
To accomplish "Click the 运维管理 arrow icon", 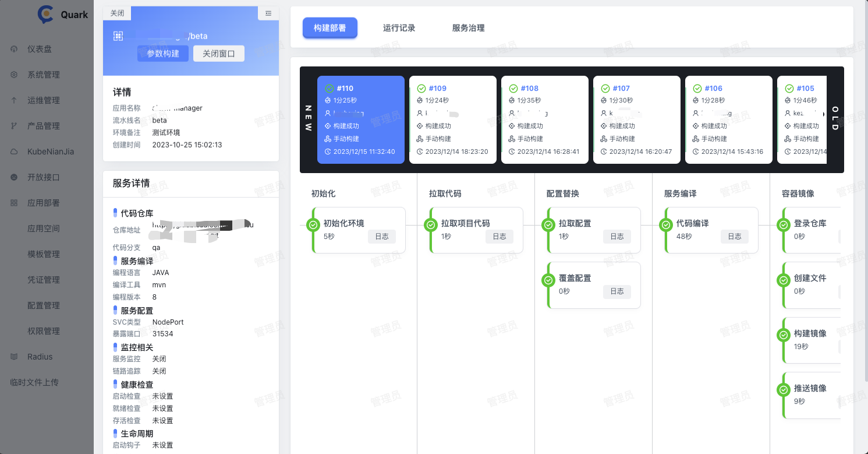I will click(x=14, y=100).
